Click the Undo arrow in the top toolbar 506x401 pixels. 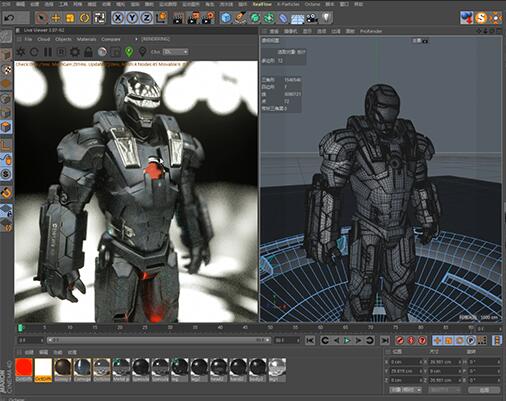pos(9,17)
